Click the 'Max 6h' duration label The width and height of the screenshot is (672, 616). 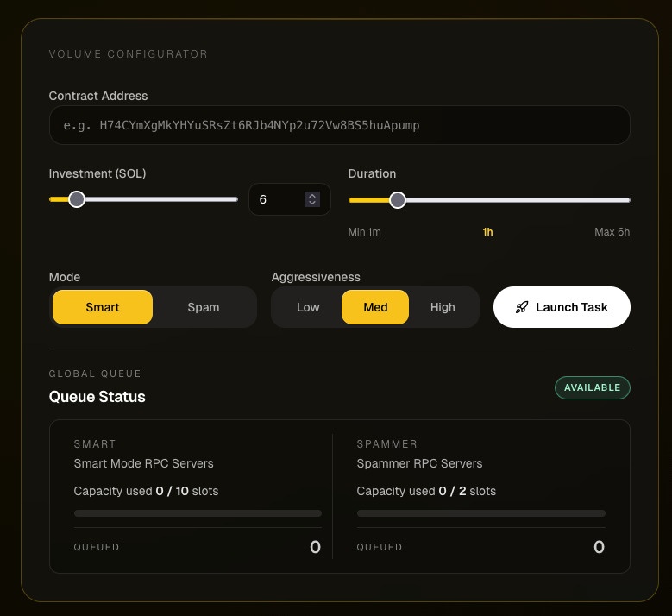(612, 232)
